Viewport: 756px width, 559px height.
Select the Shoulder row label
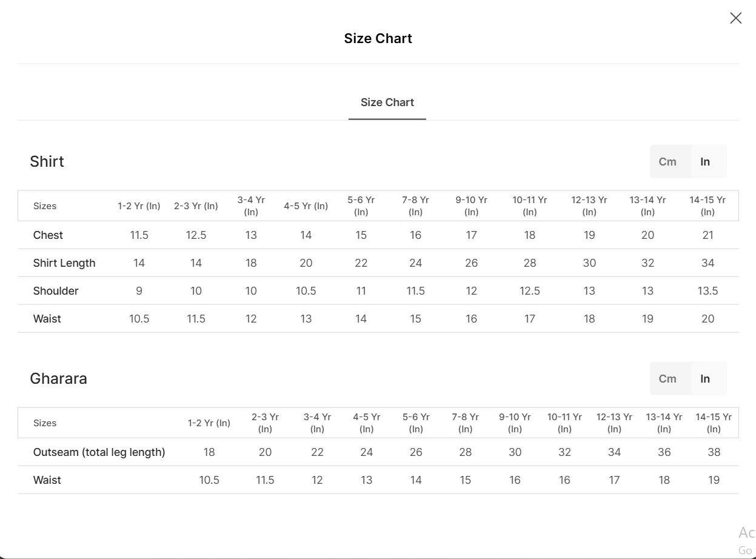coord(56,291)
